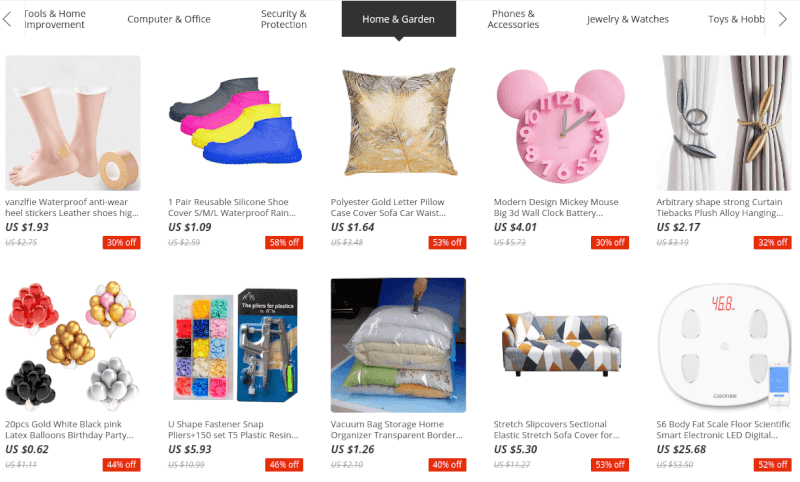Image resolution: width=800 pixels, height=482 pixels.
Task: Switch to Security & Protection tab
Action: [x=284, y=19]
